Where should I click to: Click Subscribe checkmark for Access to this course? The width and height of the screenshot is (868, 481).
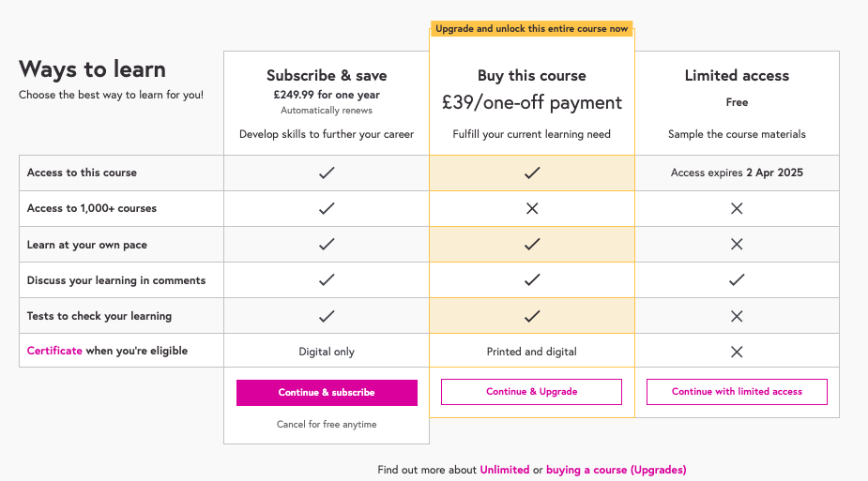327,173
